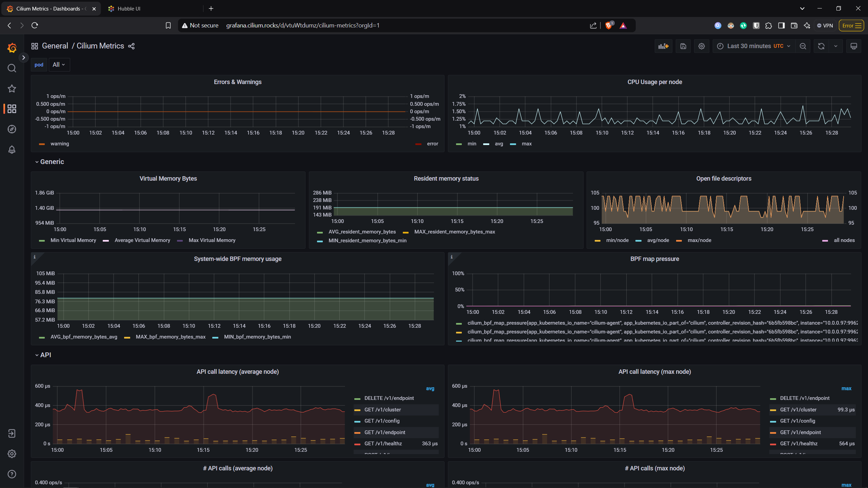Toggle the warning series in Errors legend

[60, 144]
